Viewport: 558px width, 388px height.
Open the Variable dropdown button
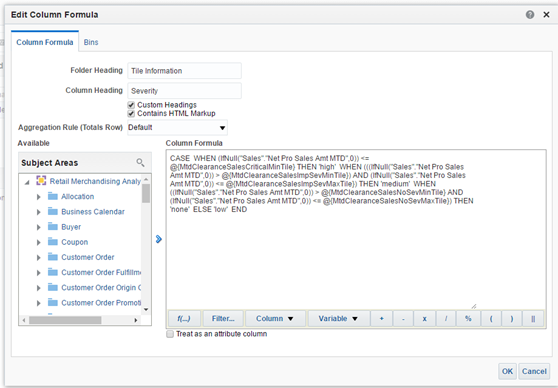click(x=338, y=319)
